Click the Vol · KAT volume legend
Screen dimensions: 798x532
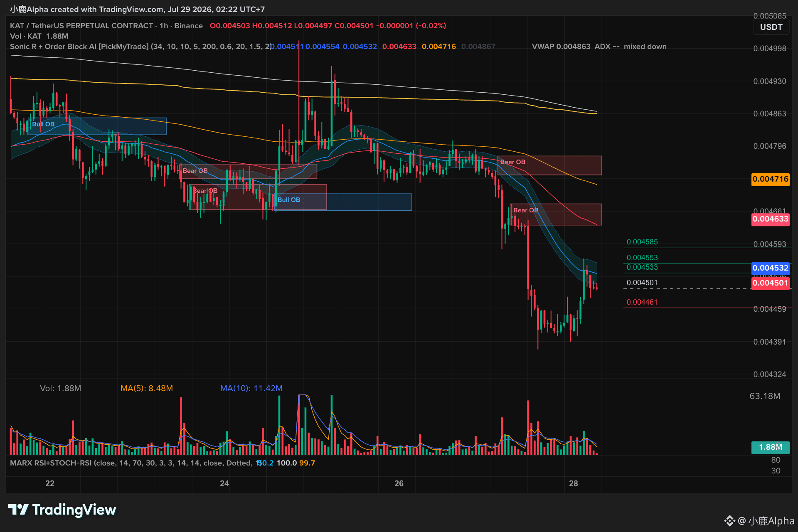point(39,36)
